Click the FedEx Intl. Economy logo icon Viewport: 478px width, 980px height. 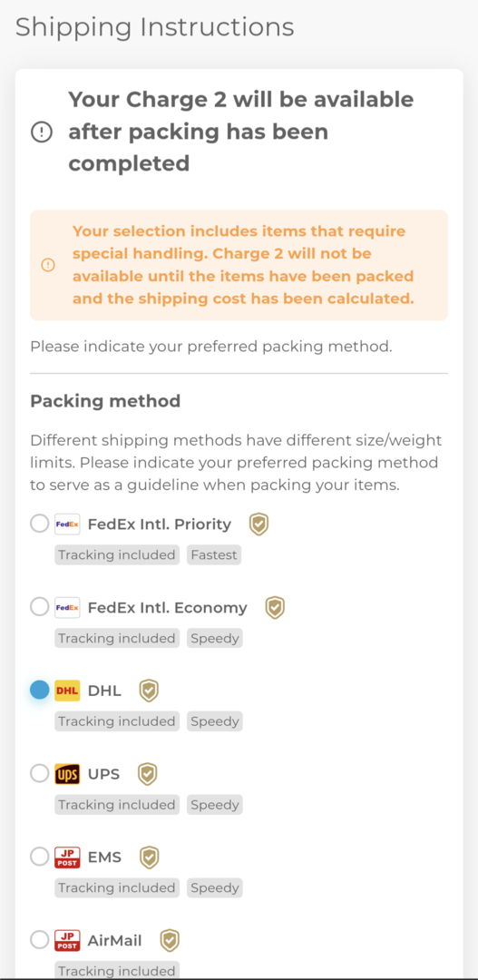tap(67, 607)
